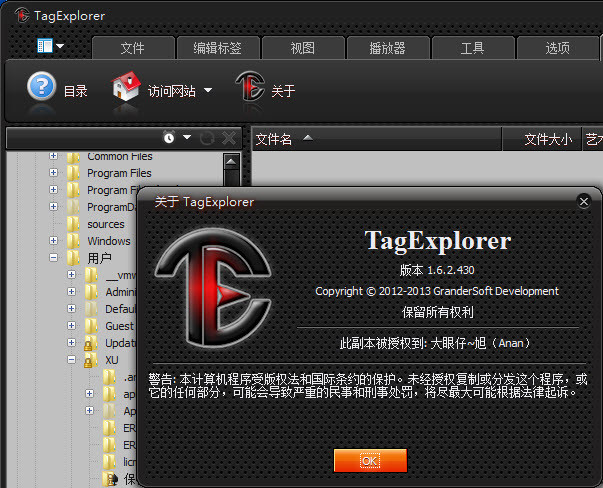Click the red house 访问网站 icon
This screenshot has width=603, height=488.
(x=126, y=86)
